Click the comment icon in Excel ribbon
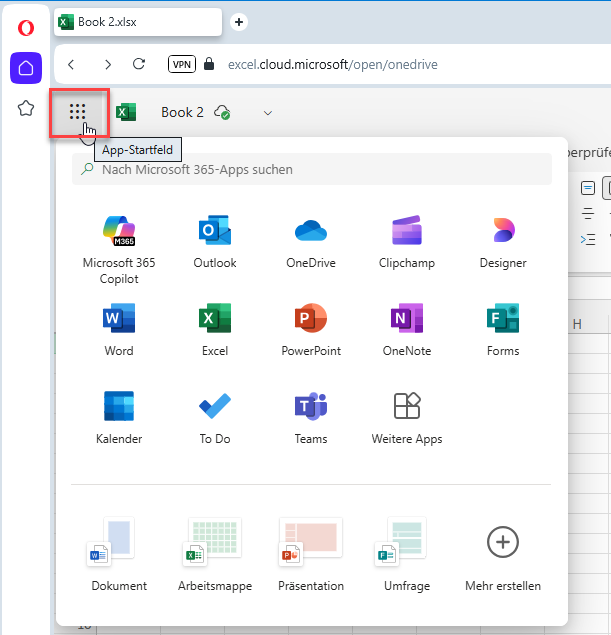The image size is (611, 635). tap(588, 188)
